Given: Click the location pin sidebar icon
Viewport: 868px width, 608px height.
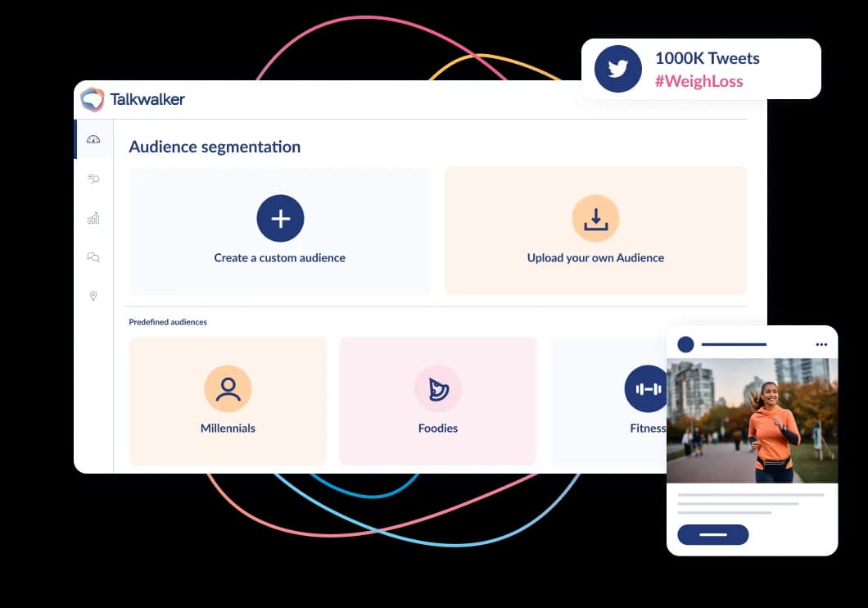Looking at the screenshot, I should click(x=93, y=296).
